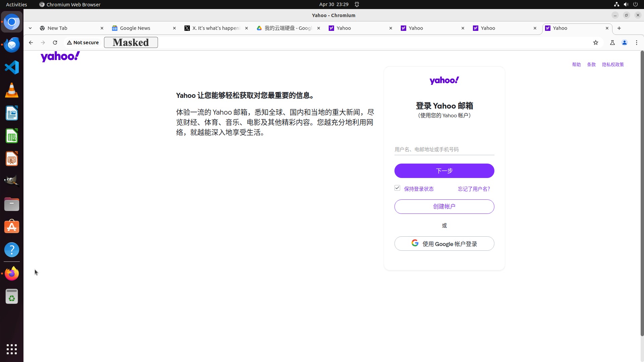Open the volume indicator in system tray
This screenshot has height=362, width=644.
(626, 4)
